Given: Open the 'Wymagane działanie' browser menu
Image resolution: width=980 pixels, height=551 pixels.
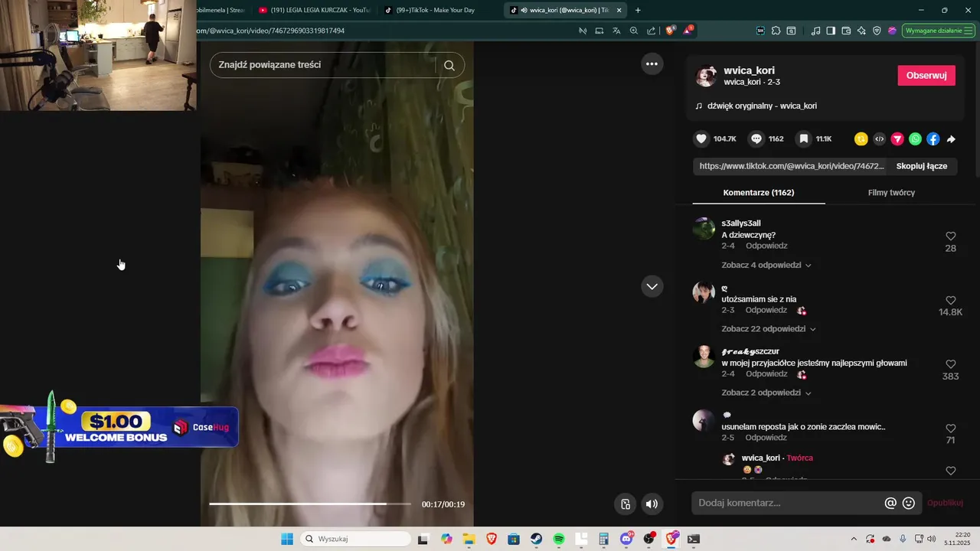Looking at the screenshot, I should (x=939, y=31).
